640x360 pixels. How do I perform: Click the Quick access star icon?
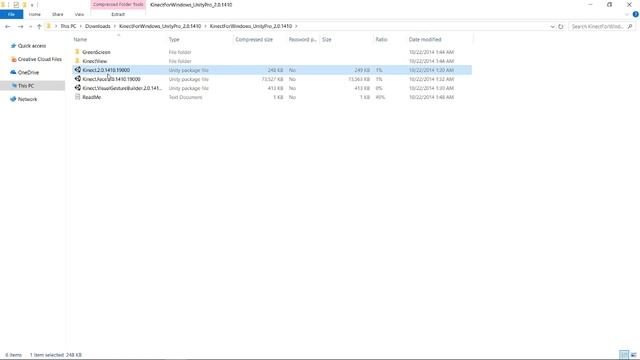click(13, 46)
